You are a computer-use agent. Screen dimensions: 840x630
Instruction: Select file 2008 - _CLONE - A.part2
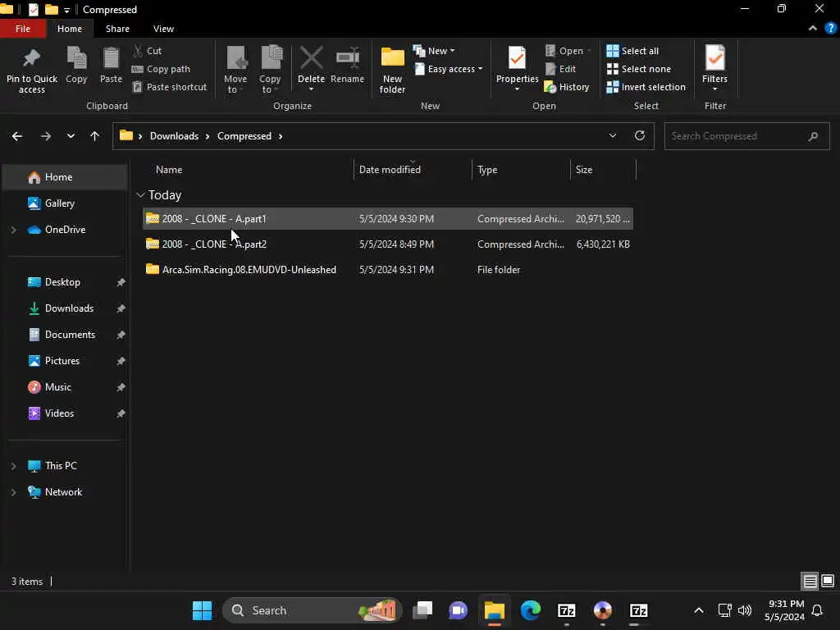388,244
